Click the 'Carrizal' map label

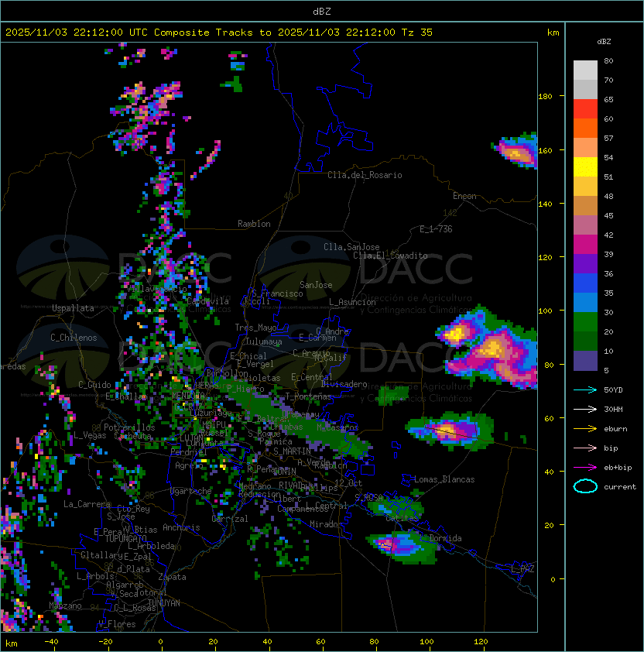tap(230, 519)
